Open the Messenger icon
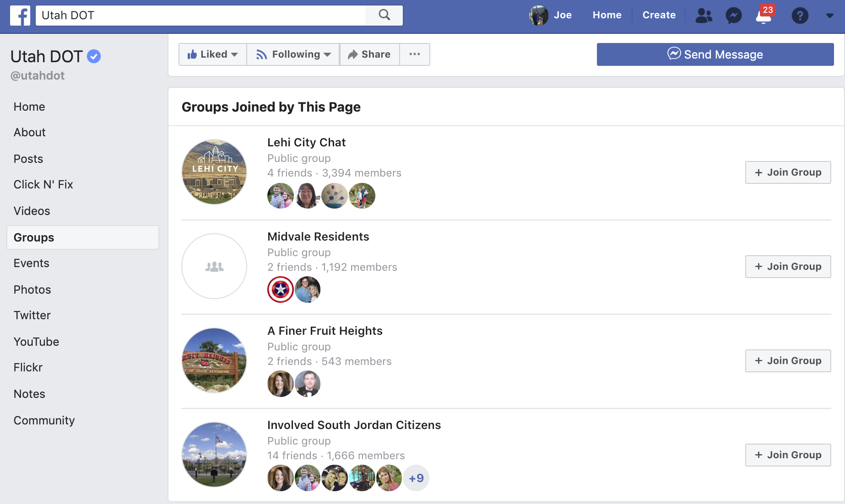The width and height of the screenshot is (845, 504). (x=734, y=15)
